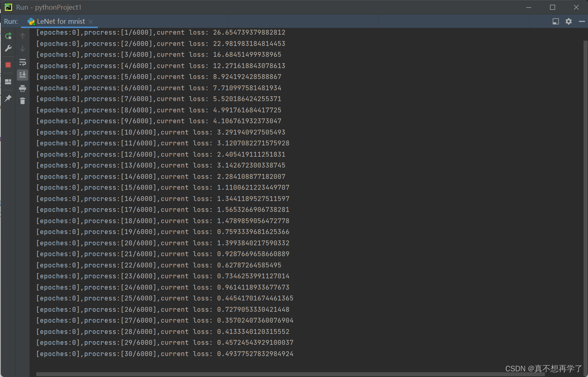Screen dimensions: 588x377
Task: Click loss value 0.62787264585495
Action: tap(249, 265)
